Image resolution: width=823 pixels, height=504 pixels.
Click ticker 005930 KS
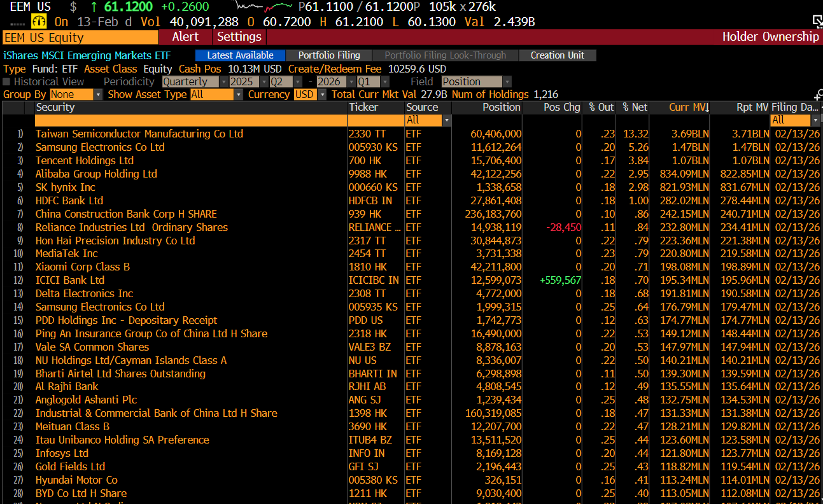pos(373,147)
